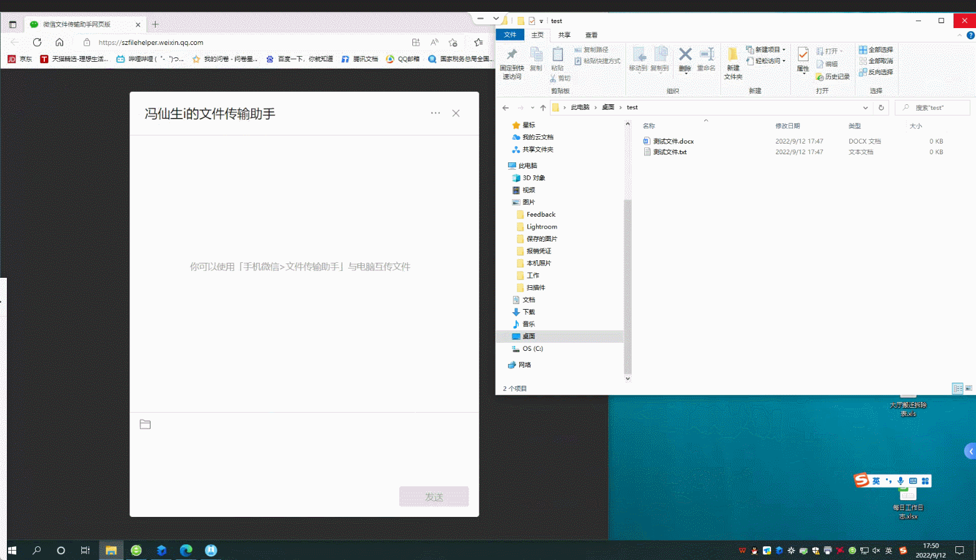Open the 文件 tab in Explorer ribbon
Viewport: 976px width, 560px height.
coord(510,35)
